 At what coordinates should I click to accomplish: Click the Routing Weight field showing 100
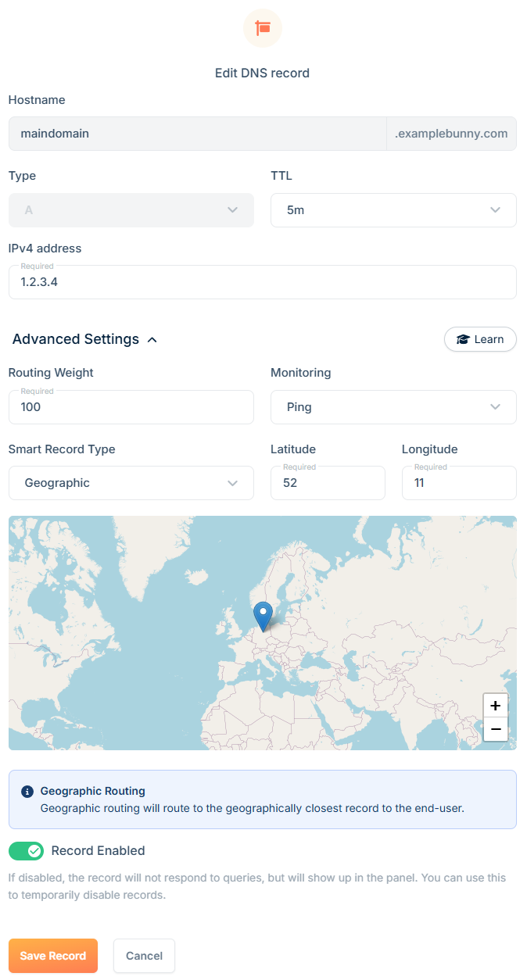click(131, 407)
